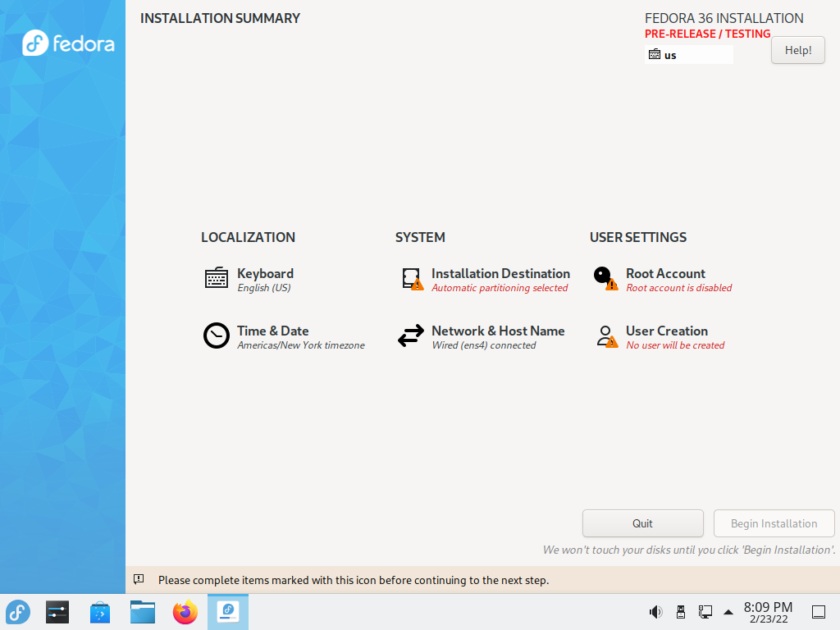
Task: Expand hidden system tray icons arrow
Action: (728, 612)
